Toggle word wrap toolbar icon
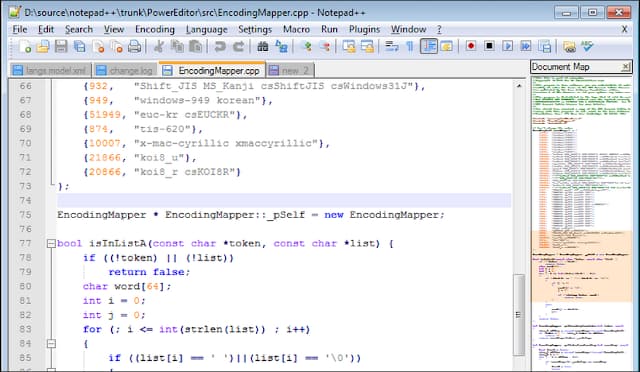640x372 pixels. pos(392,47)
